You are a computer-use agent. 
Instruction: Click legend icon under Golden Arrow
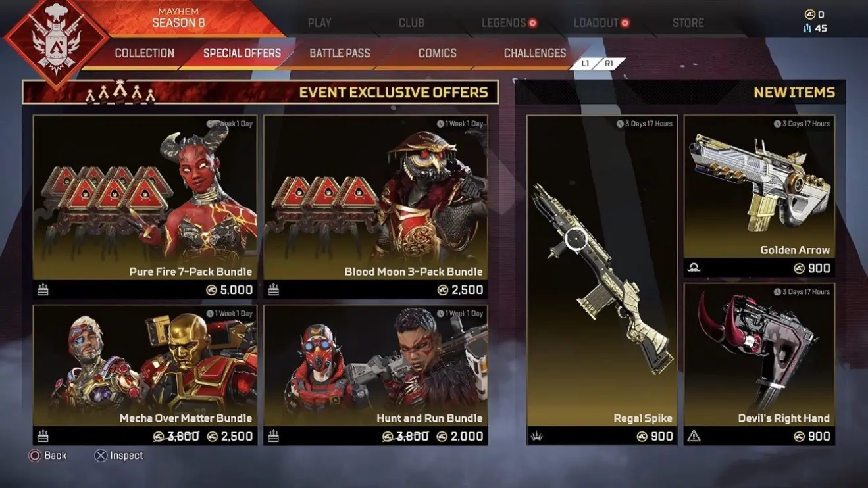click(694, 268)
